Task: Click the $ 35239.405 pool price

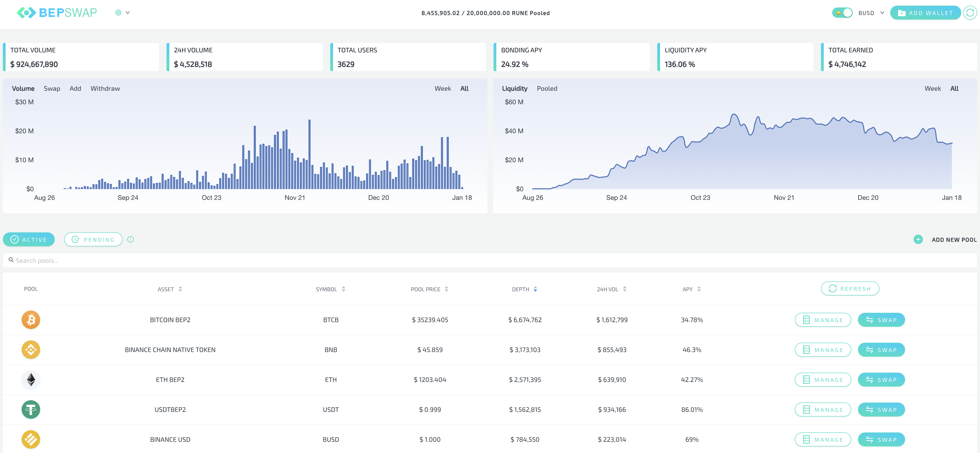Action: 430,320
